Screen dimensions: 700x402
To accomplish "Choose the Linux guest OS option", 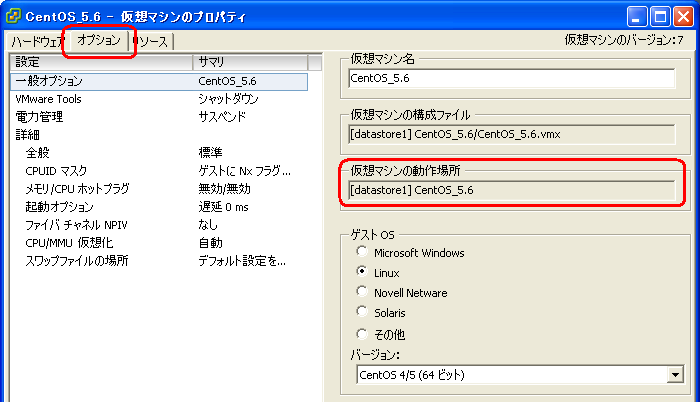I will pyautogui.click(x=362, y=273).
